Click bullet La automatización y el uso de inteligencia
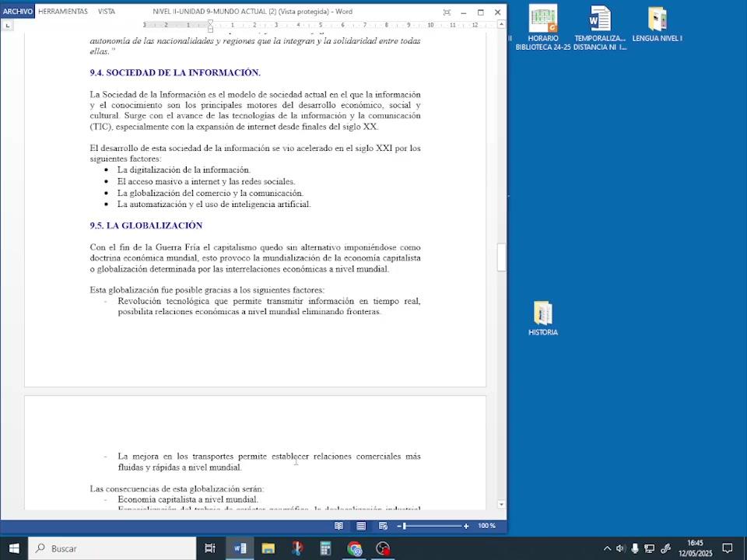The height and width of the screenshot is (560, 747). pos(214,205)
